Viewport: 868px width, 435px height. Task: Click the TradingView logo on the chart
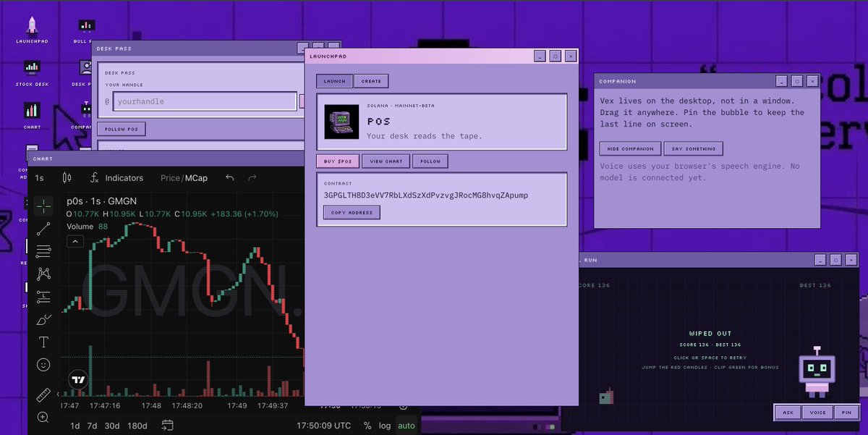tap(78, 379)
